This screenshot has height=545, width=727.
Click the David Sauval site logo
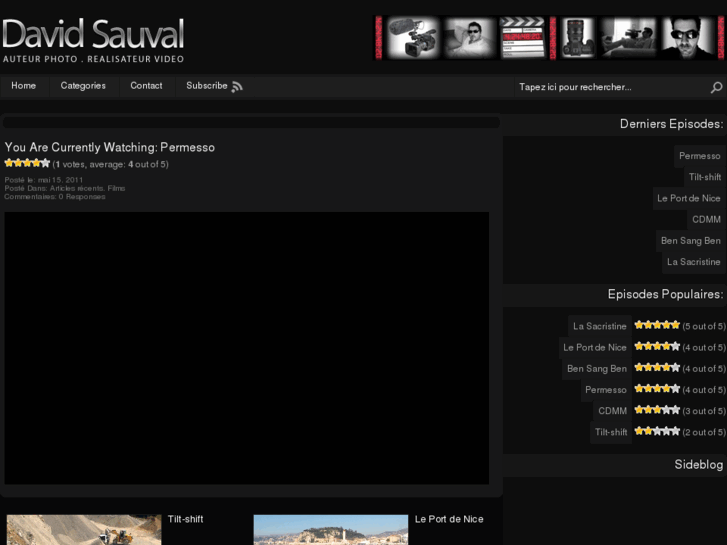point(93,40)
